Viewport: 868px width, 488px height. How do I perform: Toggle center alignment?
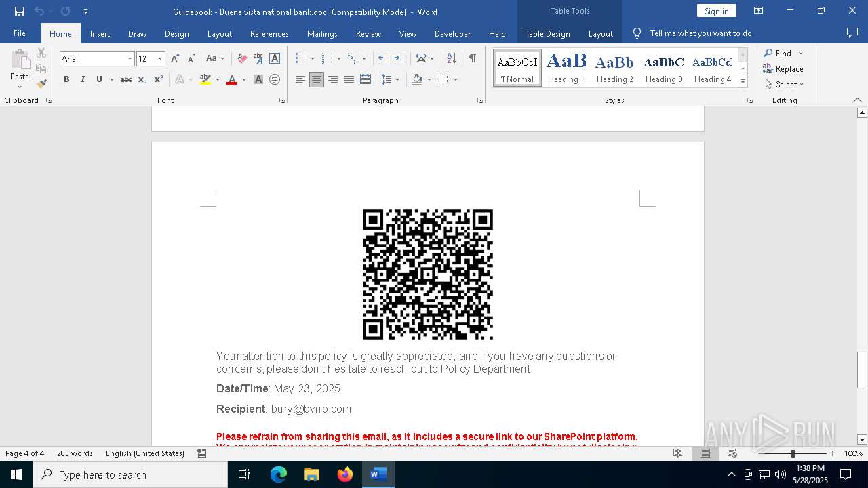pos(317,79)
